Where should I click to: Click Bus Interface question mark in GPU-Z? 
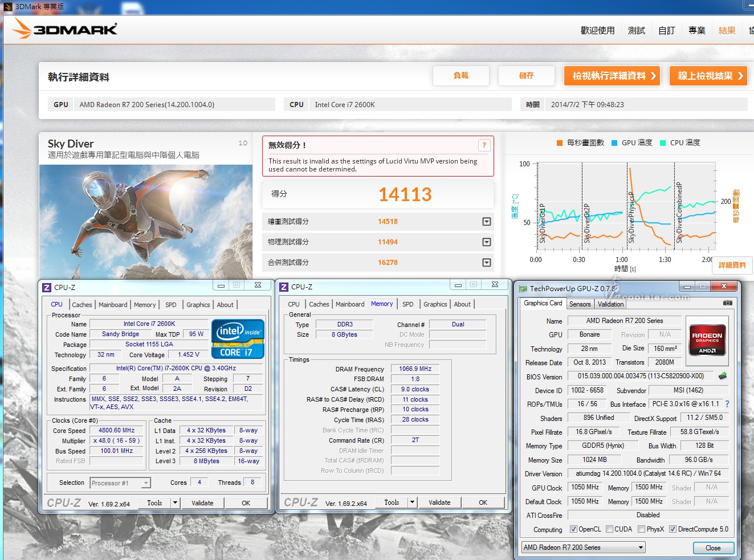727,404
